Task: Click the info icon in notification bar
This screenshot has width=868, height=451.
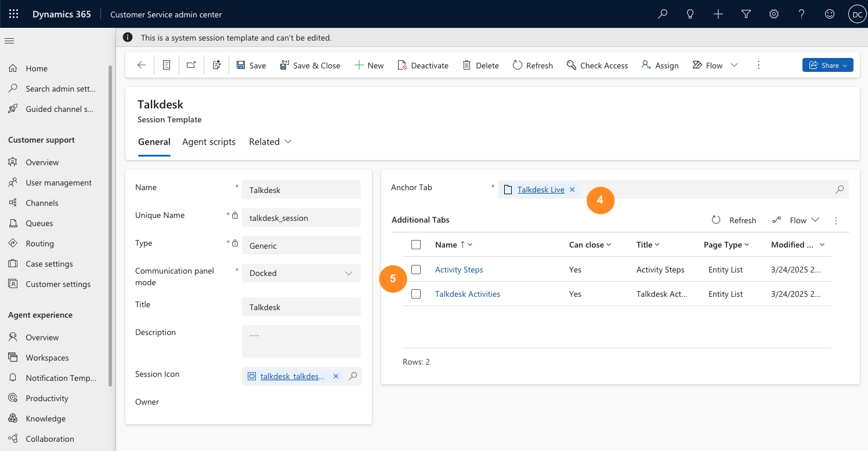Action: point(128,38)
